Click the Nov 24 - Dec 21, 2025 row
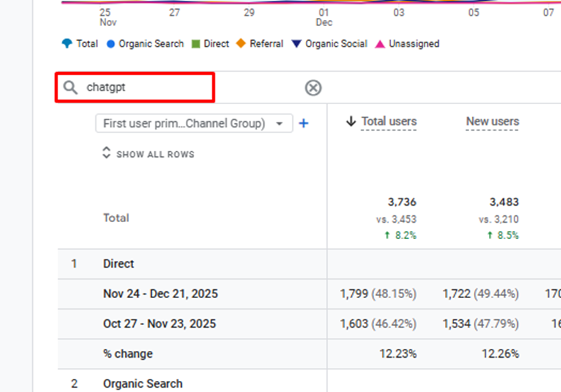 tap(160, 294)
